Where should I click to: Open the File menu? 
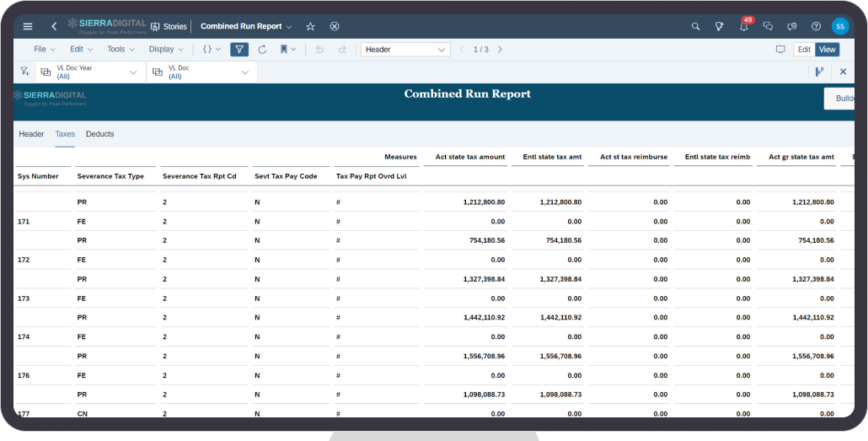coord(45,50)
